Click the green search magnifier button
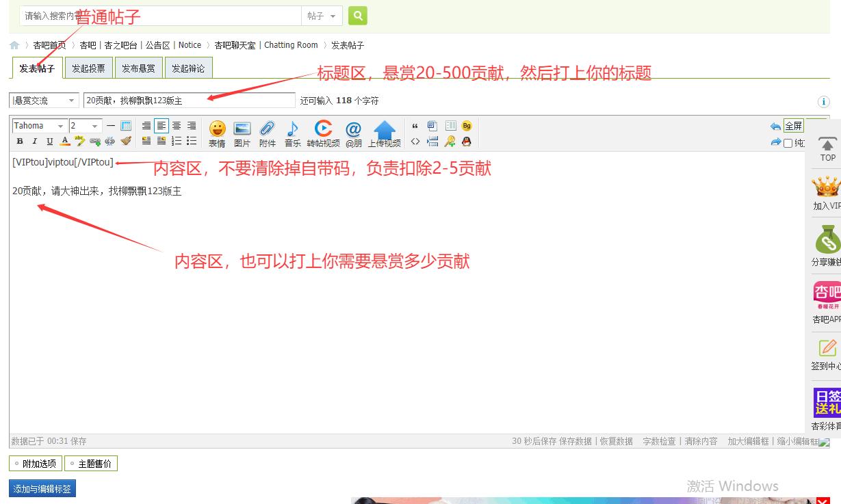Viewport: 841px width, 504px height. coord(357,16)
